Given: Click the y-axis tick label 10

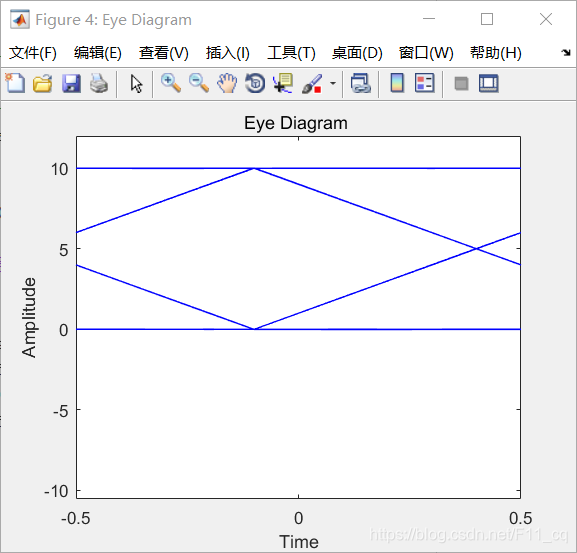Looking at the screenshot, I should (59, 169).
